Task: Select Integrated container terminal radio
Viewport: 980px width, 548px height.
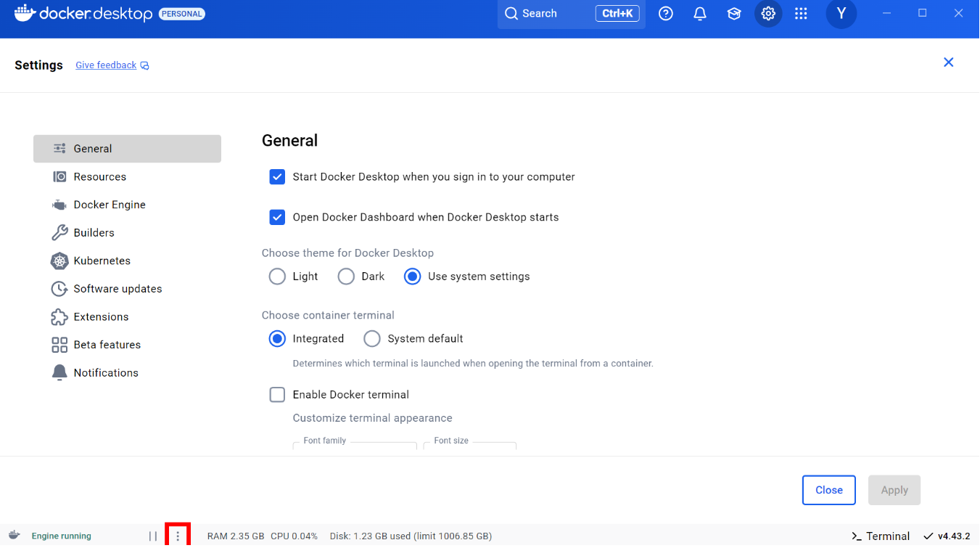Action: pos(277,339)
